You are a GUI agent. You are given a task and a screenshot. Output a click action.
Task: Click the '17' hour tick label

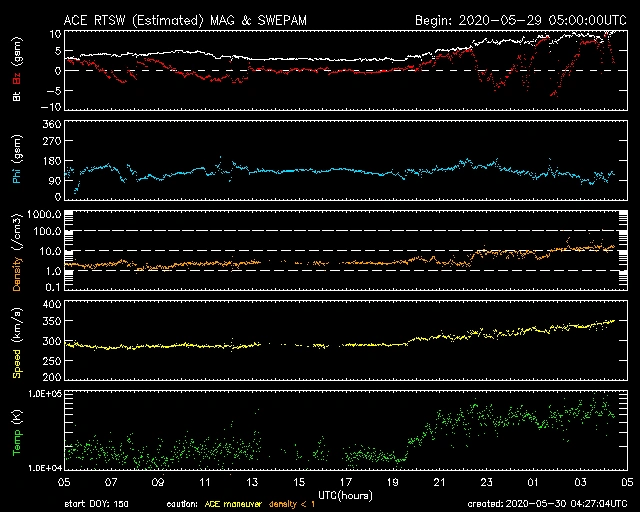click(346, 482)
